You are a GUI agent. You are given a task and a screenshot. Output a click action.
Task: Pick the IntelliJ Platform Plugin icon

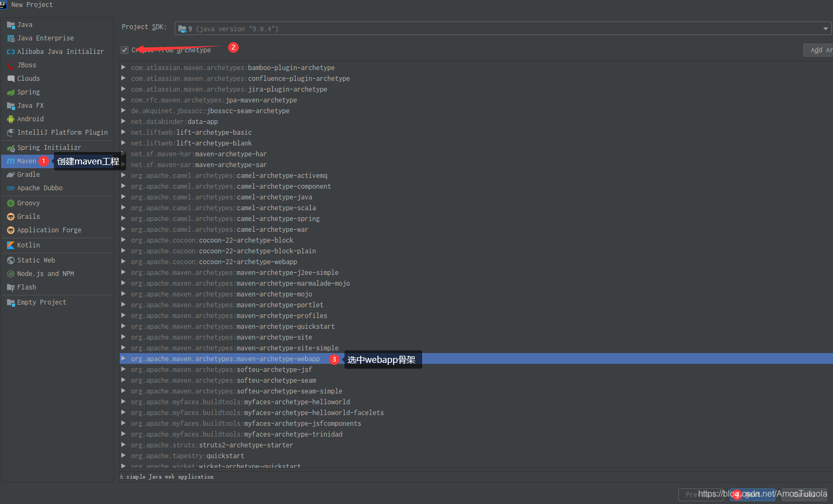click(11, 133)
